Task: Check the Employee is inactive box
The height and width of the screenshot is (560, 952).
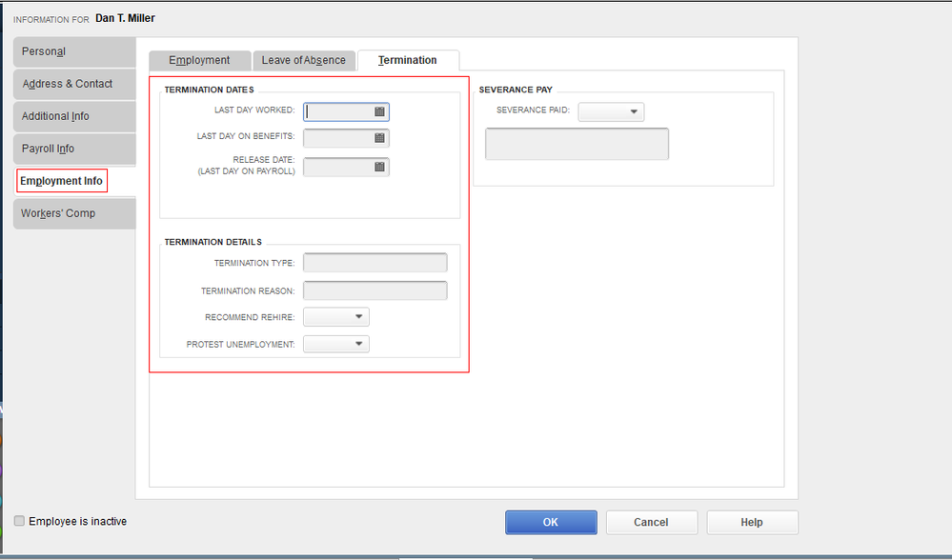Action: click(19, 521)
